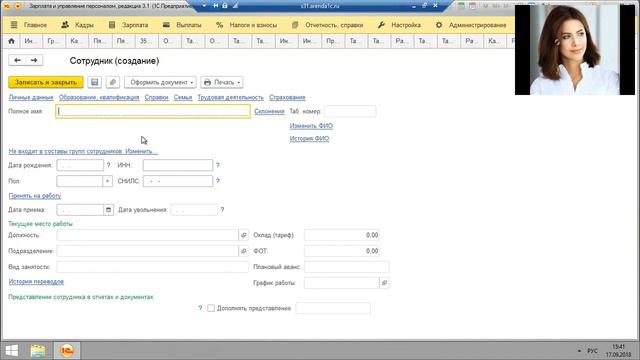The height and width of the screenshot is (360, 640).
Task: Show the help hint next to Дата увольнения
Action: pos(222,210)
